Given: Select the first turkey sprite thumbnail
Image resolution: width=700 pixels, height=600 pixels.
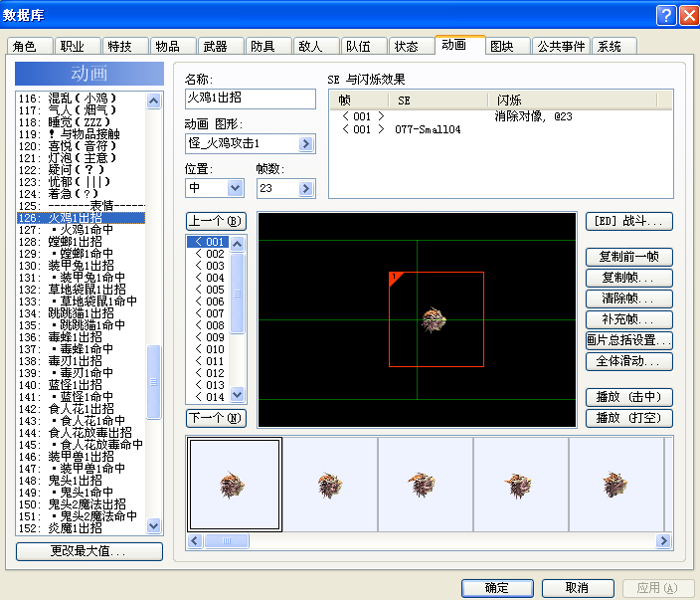Looking at the screenshot, I should point(234,485).
